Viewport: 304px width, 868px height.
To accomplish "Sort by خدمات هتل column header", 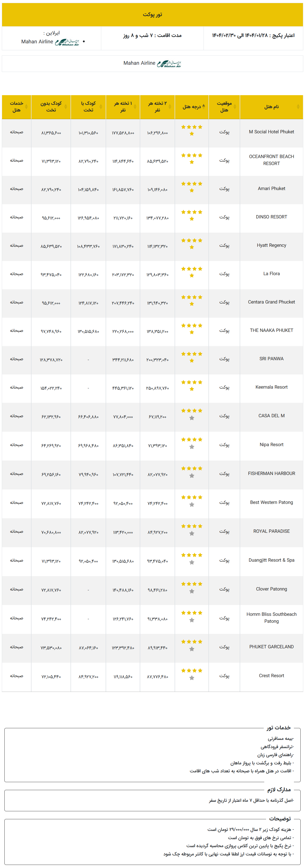I will (17, 107).
